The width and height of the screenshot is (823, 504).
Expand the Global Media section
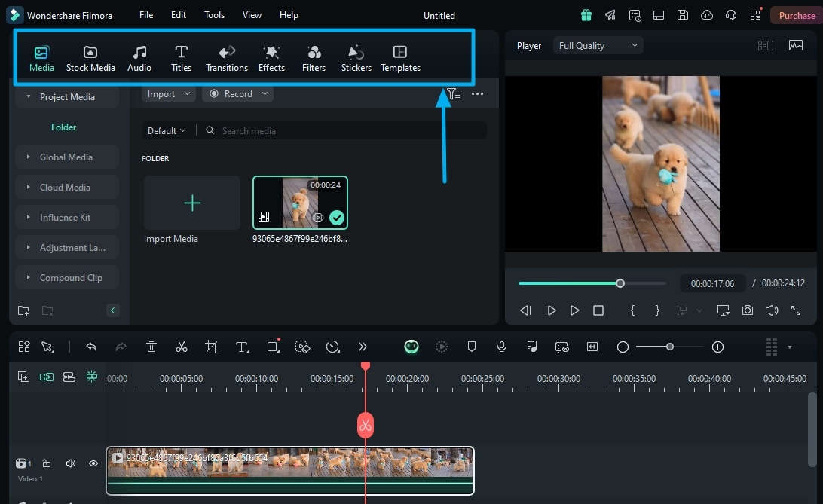(66, 157)
